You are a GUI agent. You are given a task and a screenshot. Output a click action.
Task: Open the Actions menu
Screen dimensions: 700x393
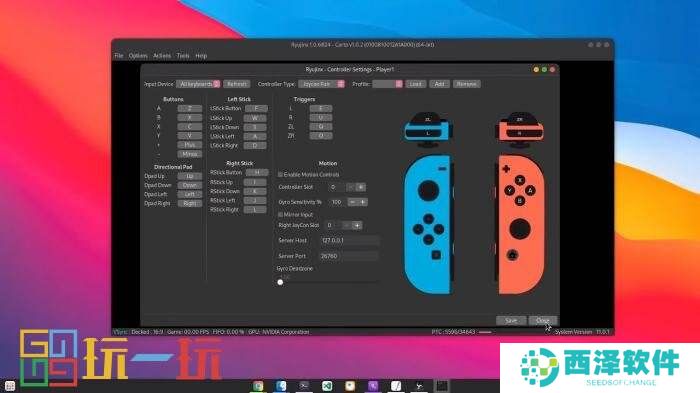162,56
